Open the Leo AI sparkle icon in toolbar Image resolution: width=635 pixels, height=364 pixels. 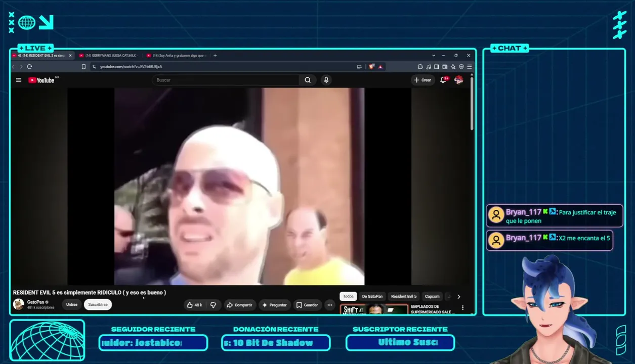click(453, 67)
